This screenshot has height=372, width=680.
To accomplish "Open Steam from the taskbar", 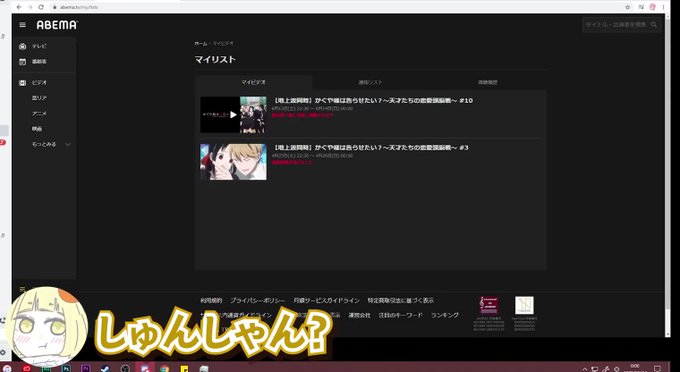I will [x=105, y=368].
